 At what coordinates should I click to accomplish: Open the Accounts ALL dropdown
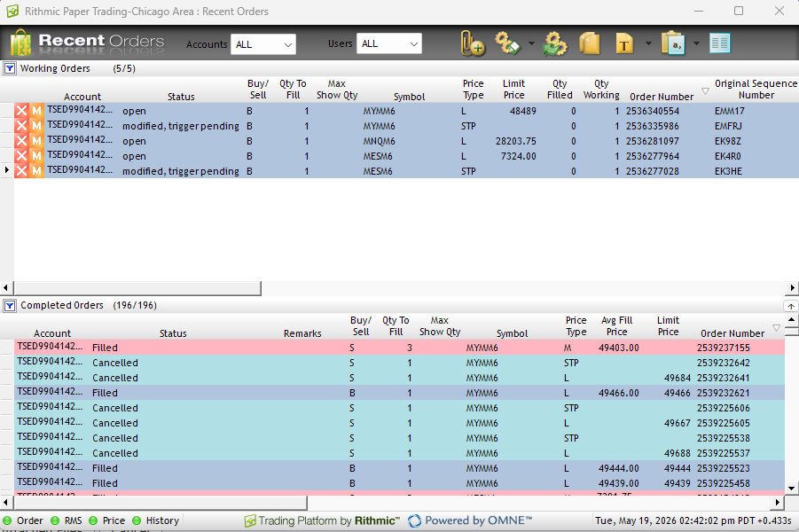pyautogui.click(x=263, y=44)
